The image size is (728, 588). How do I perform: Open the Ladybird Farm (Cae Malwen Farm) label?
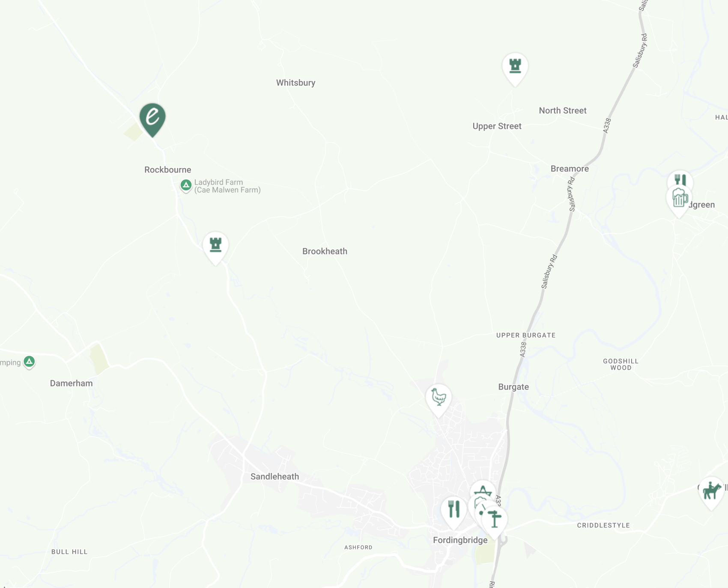[227, 186]
